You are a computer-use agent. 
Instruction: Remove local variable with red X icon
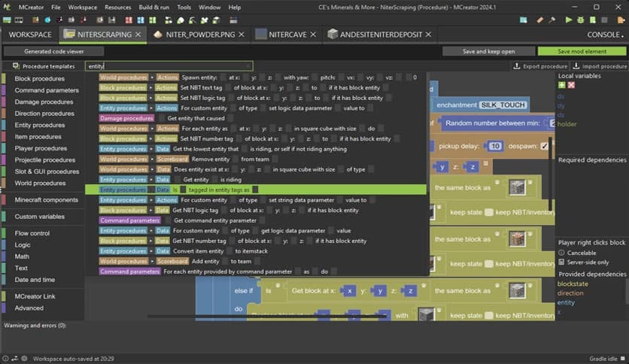point(571,86)
